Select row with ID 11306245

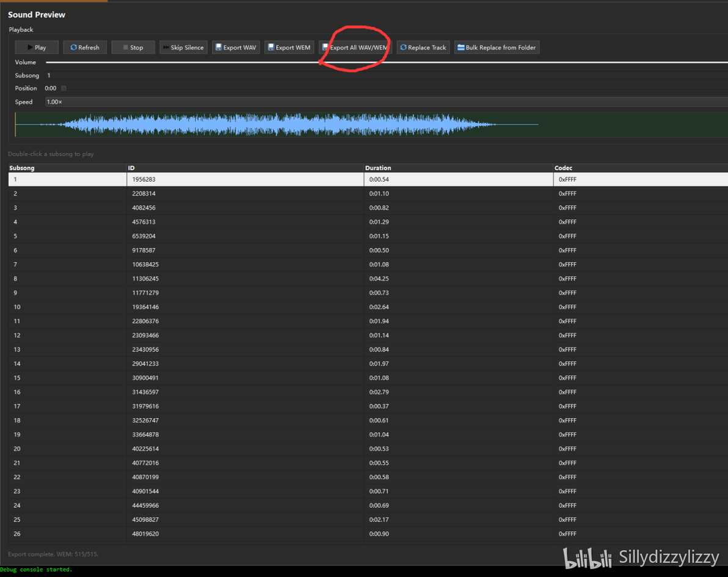click(368, 279)
